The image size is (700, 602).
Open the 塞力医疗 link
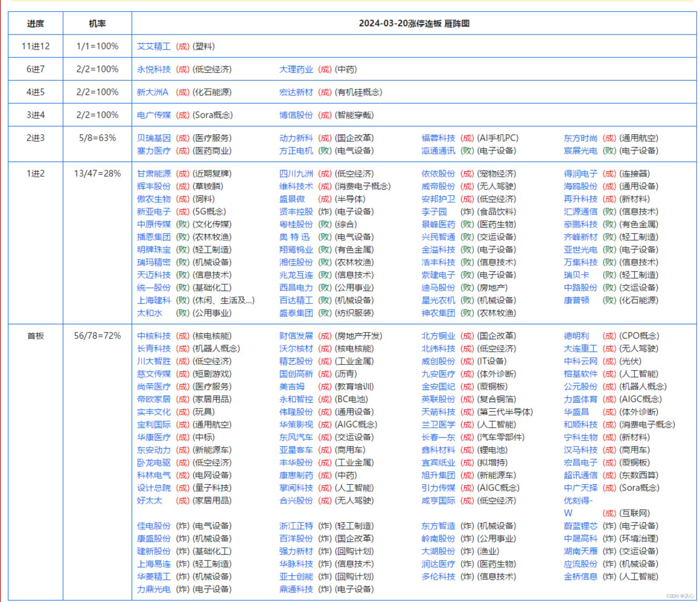[154, 150]
